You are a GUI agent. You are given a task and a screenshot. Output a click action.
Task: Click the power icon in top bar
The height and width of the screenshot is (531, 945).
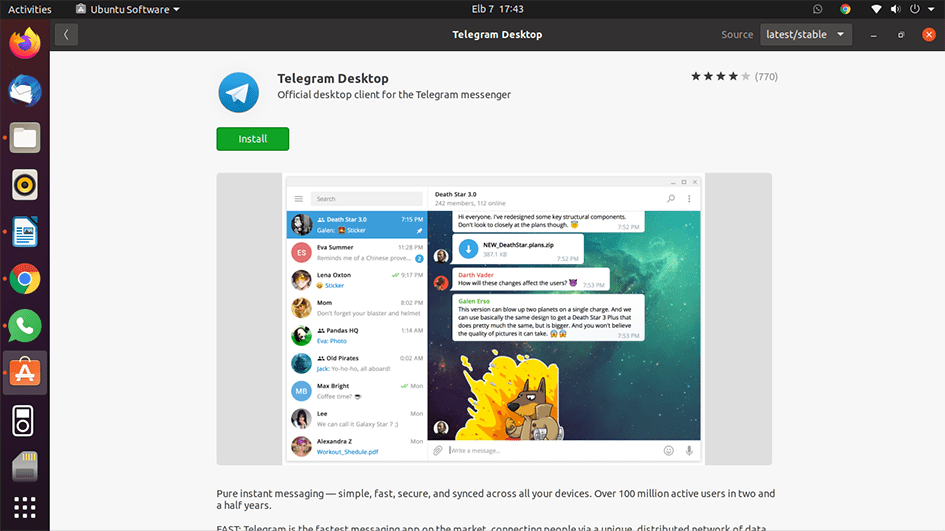click(x=915, y=9)
